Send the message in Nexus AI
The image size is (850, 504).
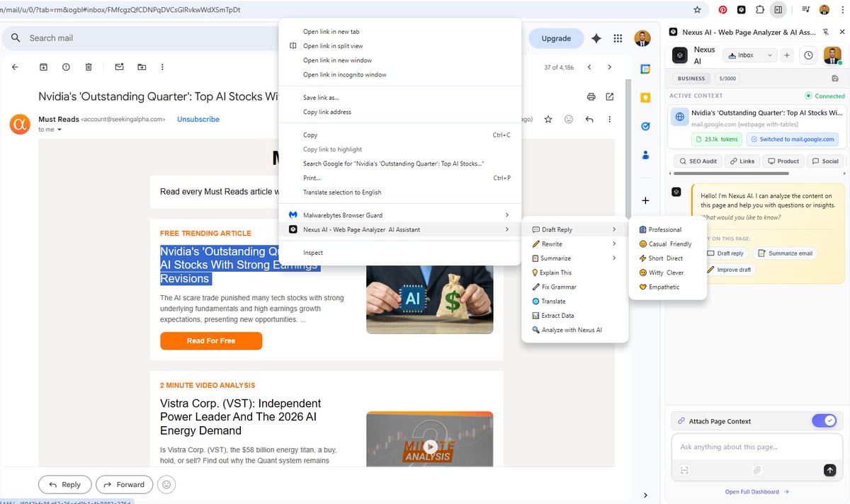pos(829,470)
